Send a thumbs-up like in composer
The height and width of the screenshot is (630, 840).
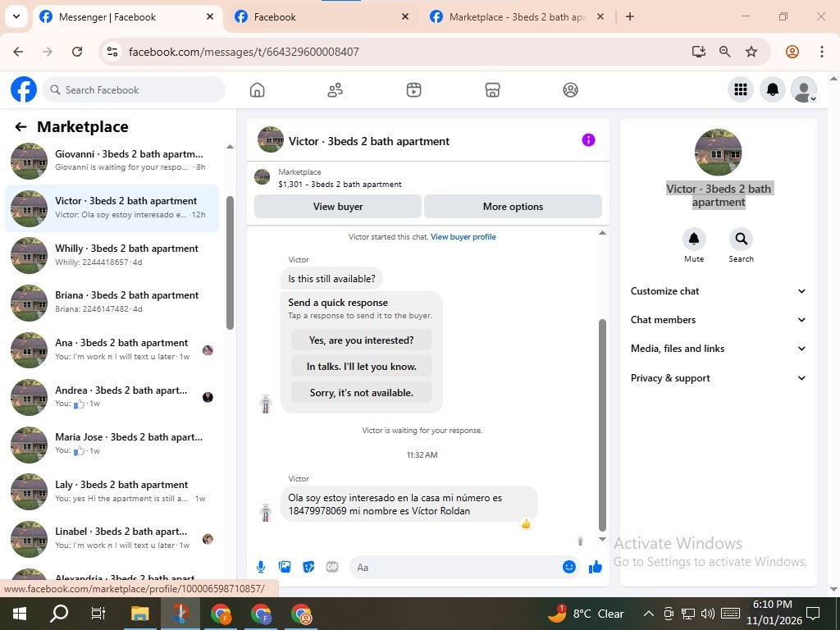click(596, 567)
